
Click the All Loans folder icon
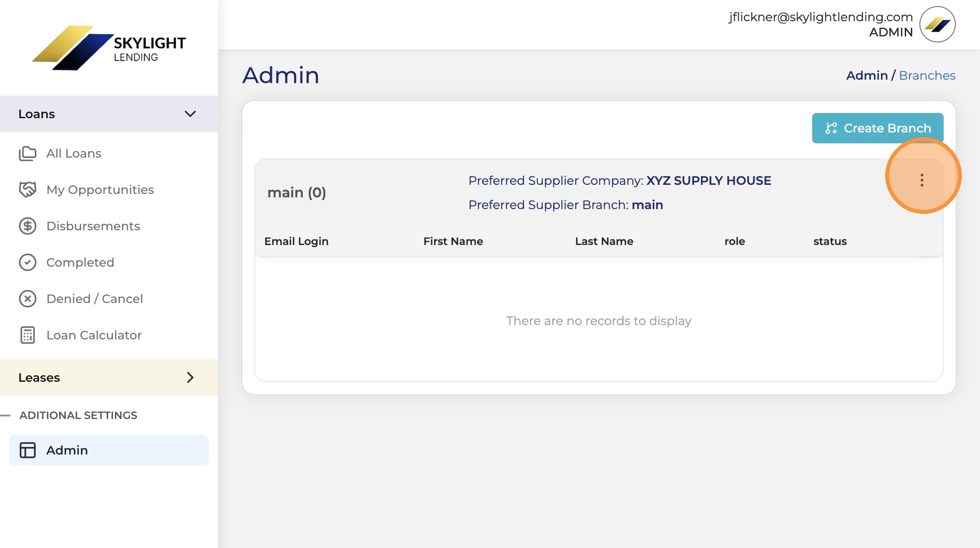tap(28, 153)
